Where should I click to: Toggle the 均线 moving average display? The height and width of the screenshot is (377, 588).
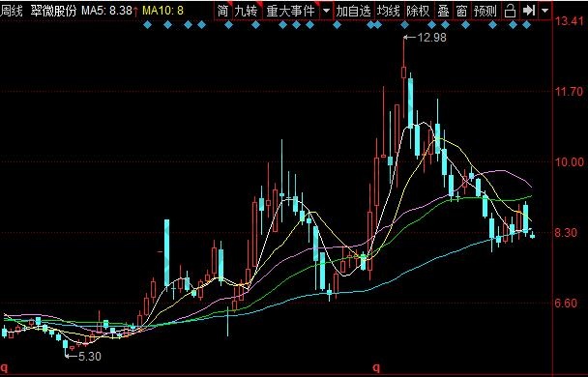pos(389,11)
